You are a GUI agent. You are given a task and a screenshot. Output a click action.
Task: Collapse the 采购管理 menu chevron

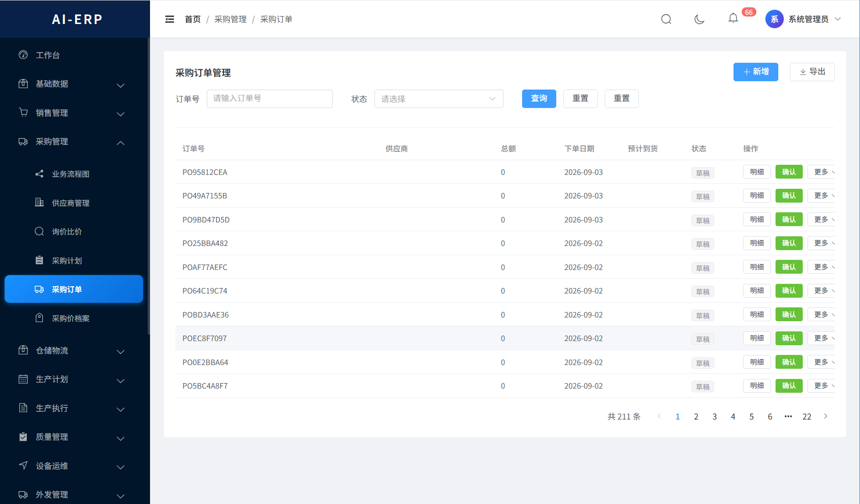coord(120,143)
